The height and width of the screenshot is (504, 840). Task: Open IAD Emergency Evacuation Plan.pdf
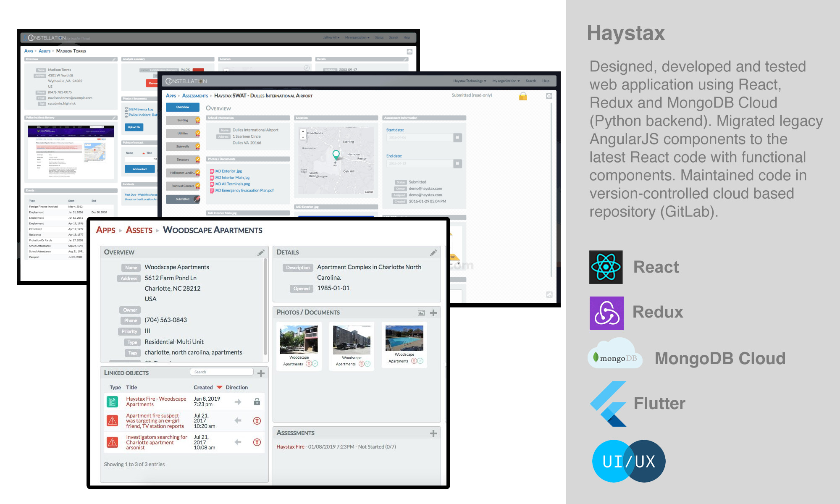[x=244, y=191]
